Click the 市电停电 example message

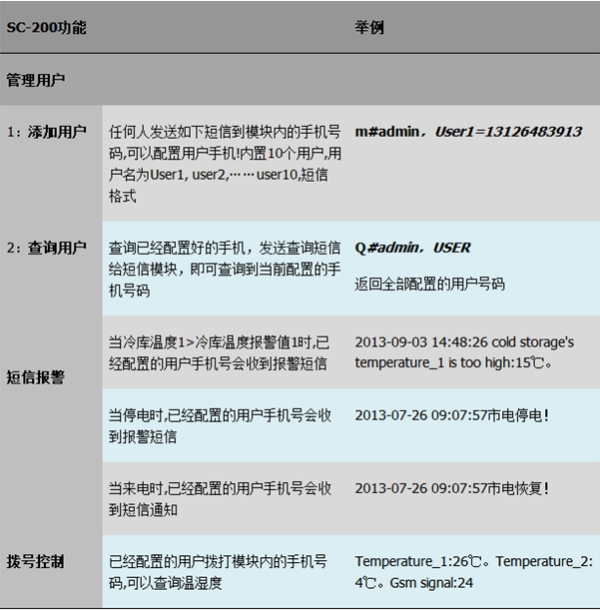point(454,415)
